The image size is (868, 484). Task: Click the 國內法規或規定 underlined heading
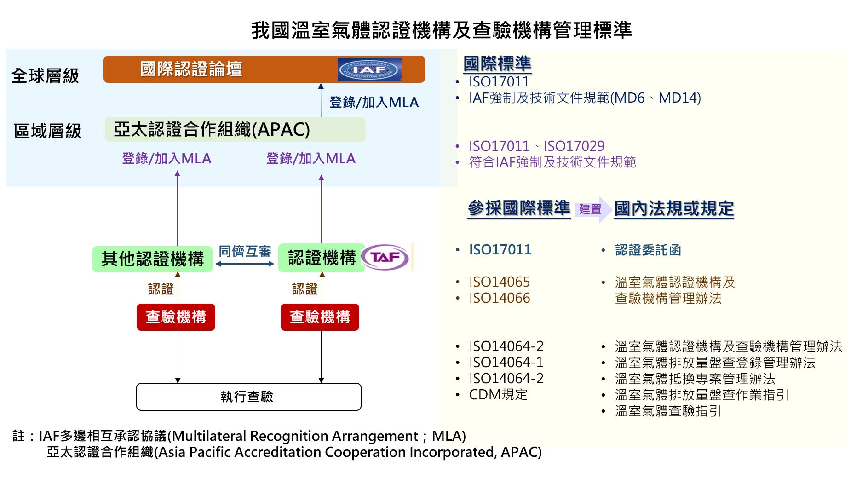[674, 209]
